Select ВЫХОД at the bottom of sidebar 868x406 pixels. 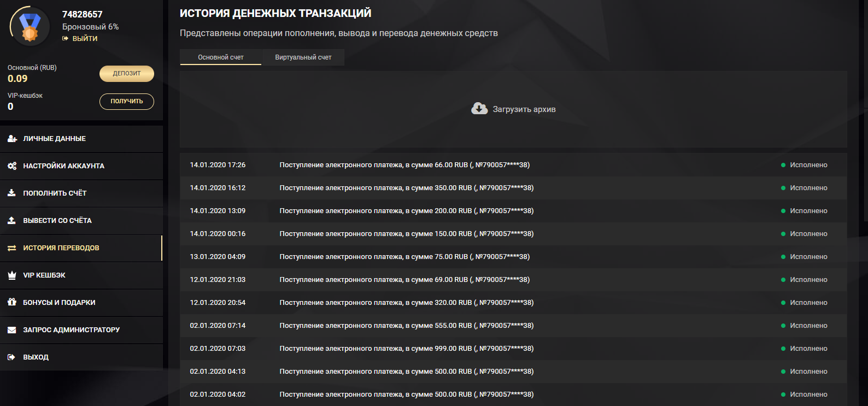click(x=81, y=357)
